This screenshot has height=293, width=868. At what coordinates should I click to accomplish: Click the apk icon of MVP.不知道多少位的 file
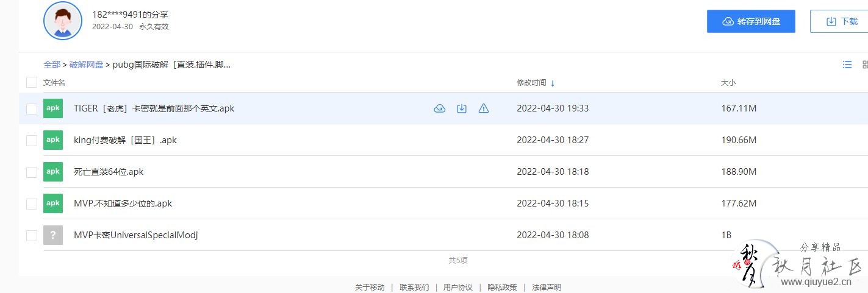(x=53, y=203)
